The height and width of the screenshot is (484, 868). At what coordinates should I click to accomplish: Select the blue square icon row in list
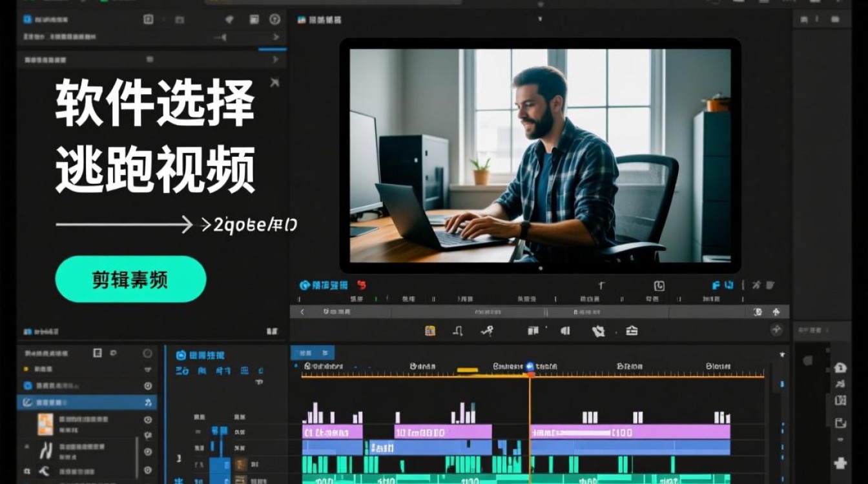(x=87, y=386)
